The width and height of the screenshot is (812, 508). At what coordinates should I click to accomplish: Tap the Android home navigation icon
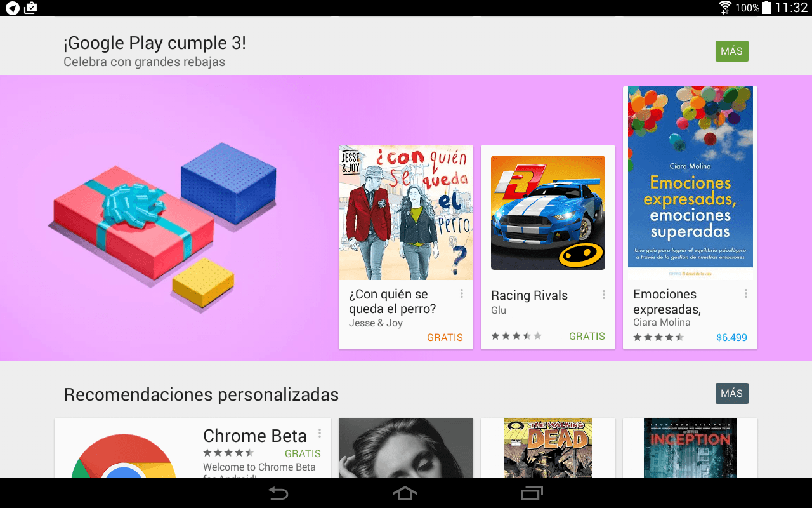coord(405,493)
